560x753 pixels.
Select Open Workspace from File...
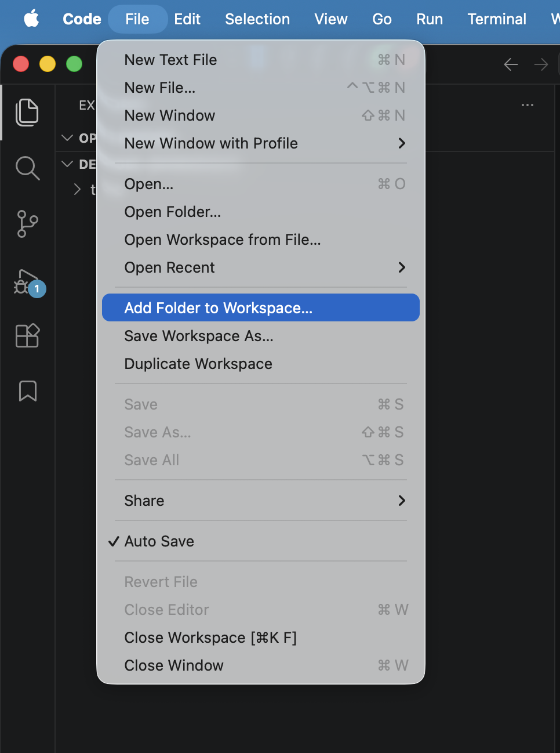point(260,240)
